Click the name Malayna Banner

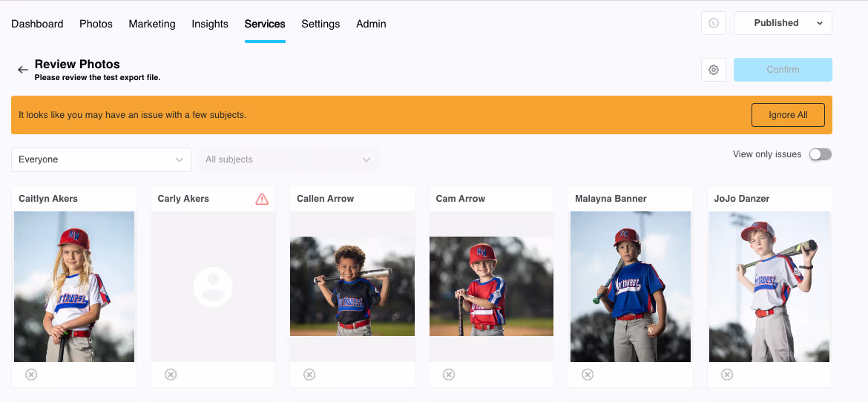pyautogui.click(x=611, y=199)
